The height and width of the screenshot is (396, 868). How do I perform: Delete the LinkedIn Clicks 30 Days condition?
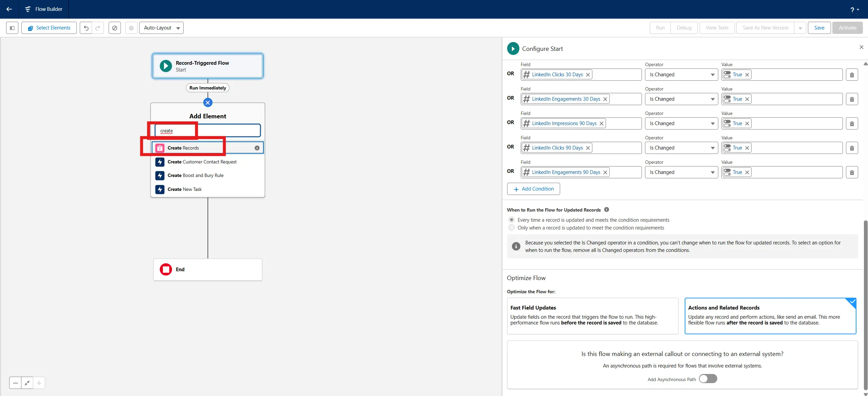851,75
